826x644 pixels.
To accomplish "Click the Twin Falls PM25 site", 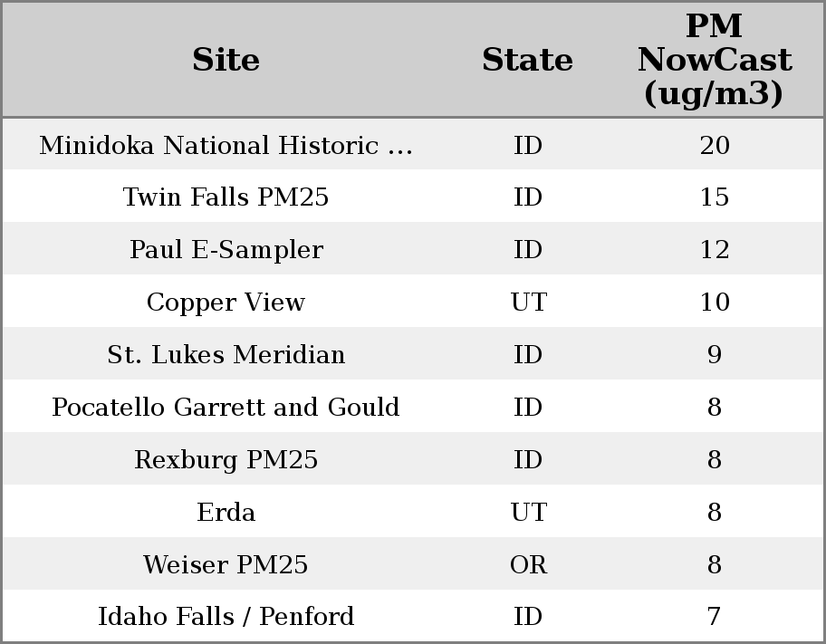I will tap(226, 197).
